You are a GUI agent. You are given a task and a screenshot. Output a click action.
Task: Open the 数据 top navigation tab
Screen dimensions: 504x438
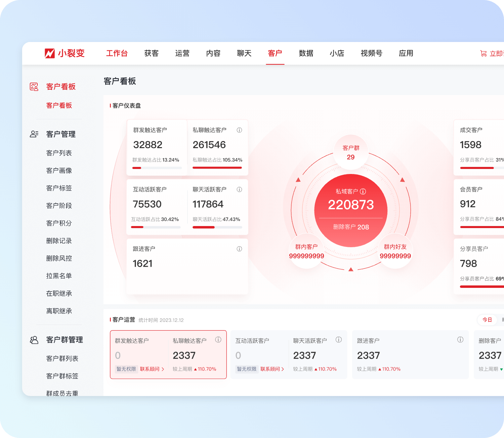click(x=306, y=53)
